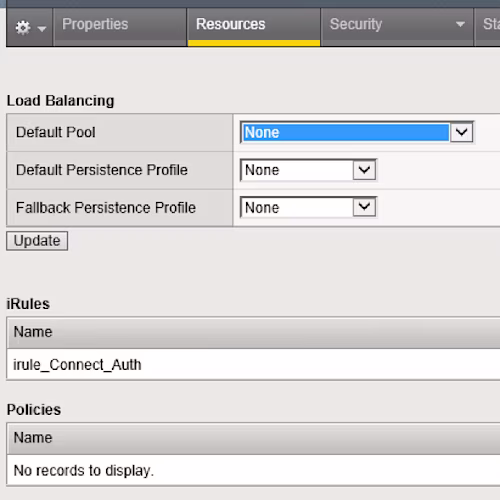Open the Fallback Persistence Profile dropdown

click(x=308, y=207)
